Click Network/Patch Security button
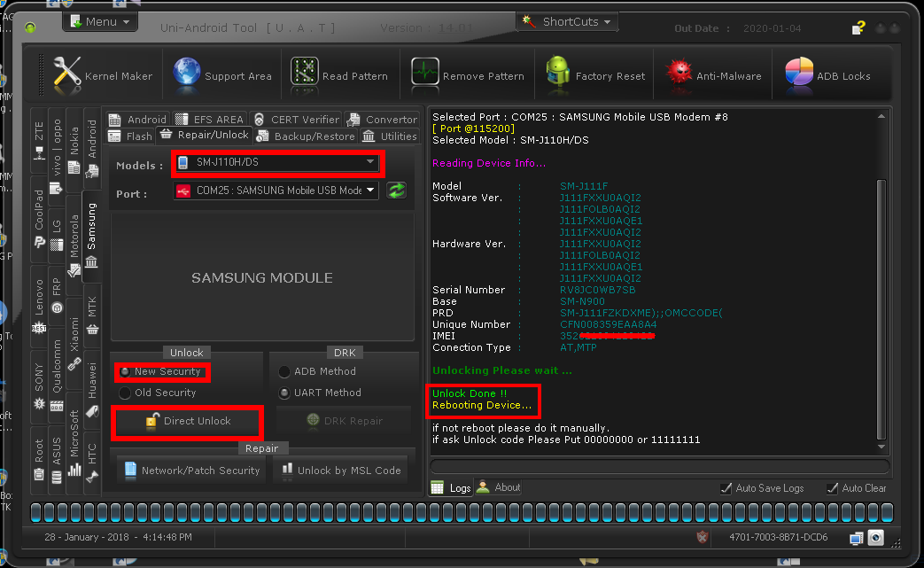The width and height of the screenshot is (924, 568). point(192,471)
